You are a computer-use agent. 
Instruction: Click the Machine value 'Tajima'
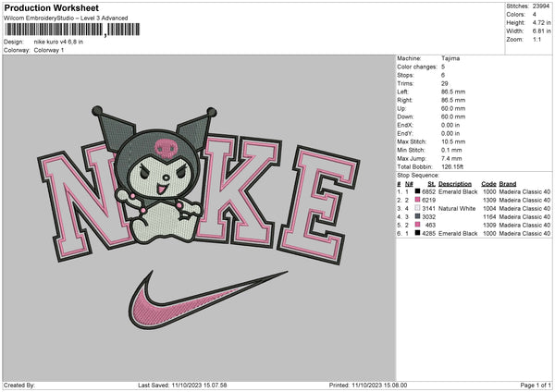point(450,58)
